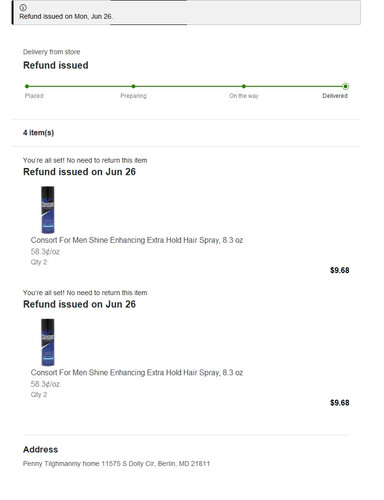This screenshot has width=384, height=500.
Task: Click the On the way progress dot
Action: (244, 86)
